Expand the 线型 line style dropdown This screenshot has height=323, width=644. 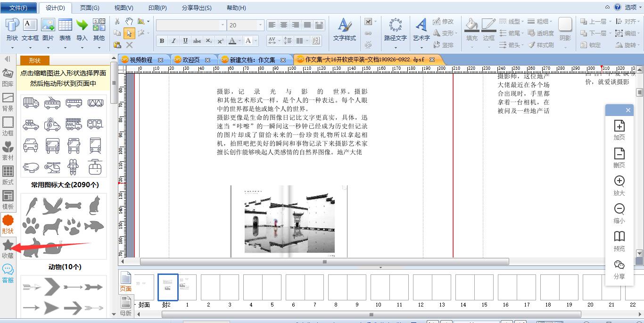(x=523, y=22)
